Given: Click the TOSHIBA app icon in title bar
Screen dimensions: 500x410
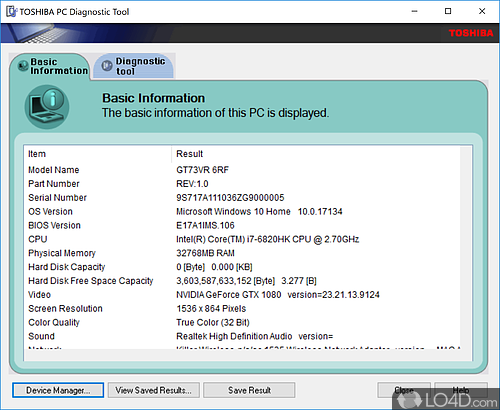Looking at the screenshot, I should 11,12.
